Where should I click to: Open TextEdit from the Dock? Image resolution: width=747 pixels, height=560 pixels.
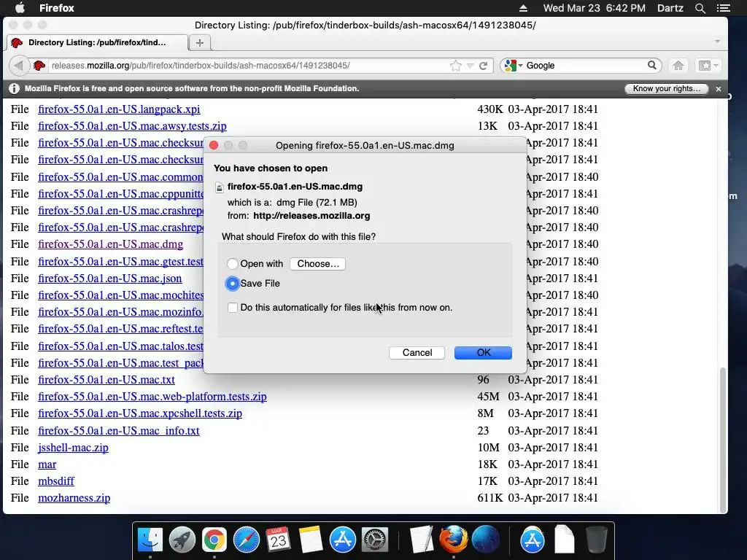[421, 540]
